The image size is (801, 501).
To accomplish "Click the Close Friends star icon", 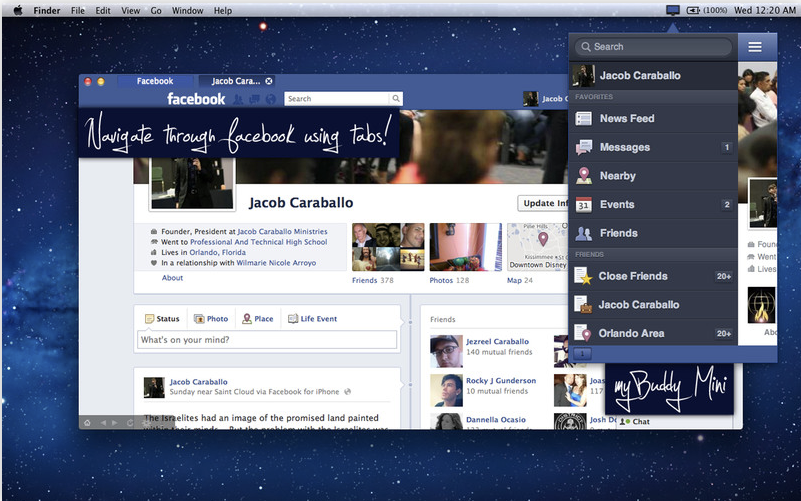I will point(583,276).
